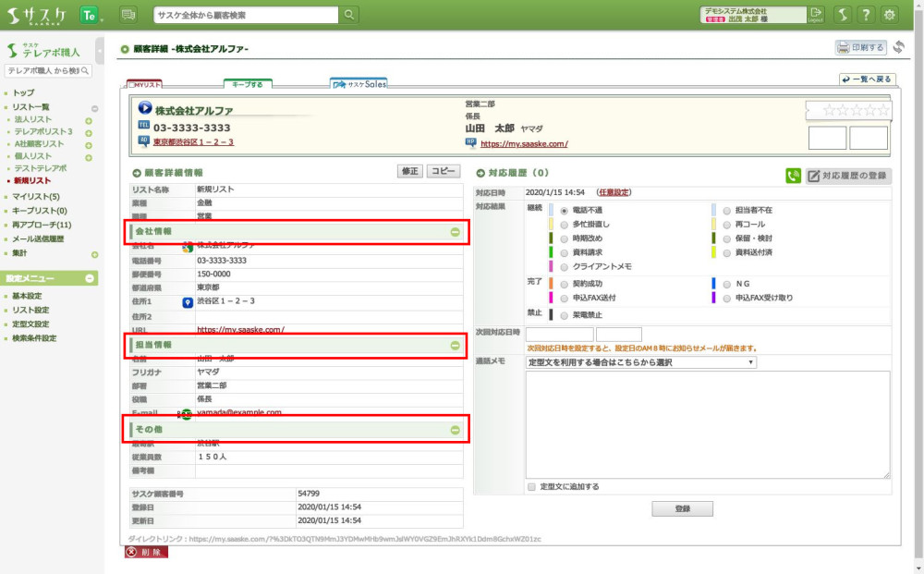Open the help question mark icon

(866, 15)
